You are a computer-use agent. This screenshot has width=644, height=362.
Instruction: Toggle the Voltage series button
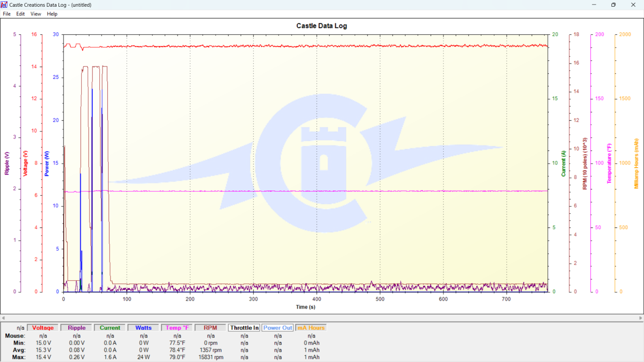click(43, 328)
